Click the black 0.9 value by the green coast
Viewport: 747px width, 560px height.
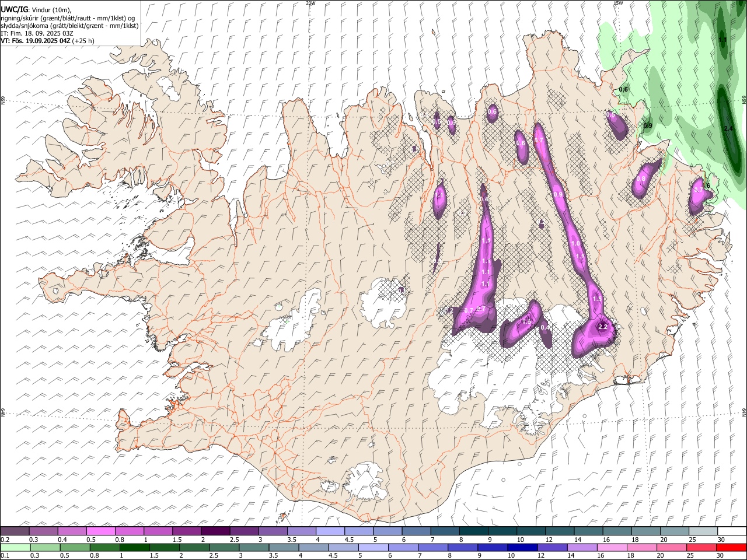point(647,125)
